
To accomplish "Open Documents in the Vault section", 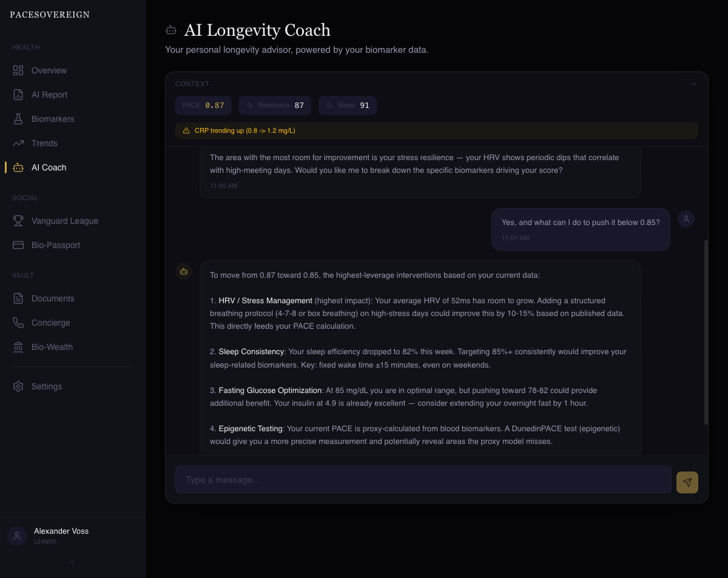I will (x=53, y=298).
